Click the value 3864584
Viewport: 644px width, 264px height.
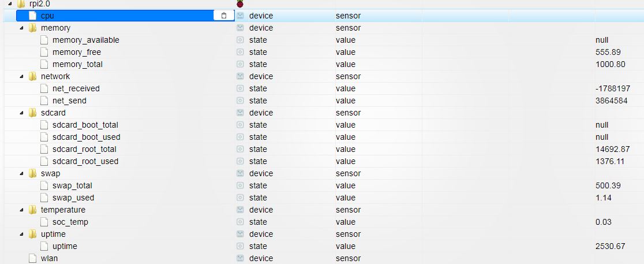[x=612, y=101]
